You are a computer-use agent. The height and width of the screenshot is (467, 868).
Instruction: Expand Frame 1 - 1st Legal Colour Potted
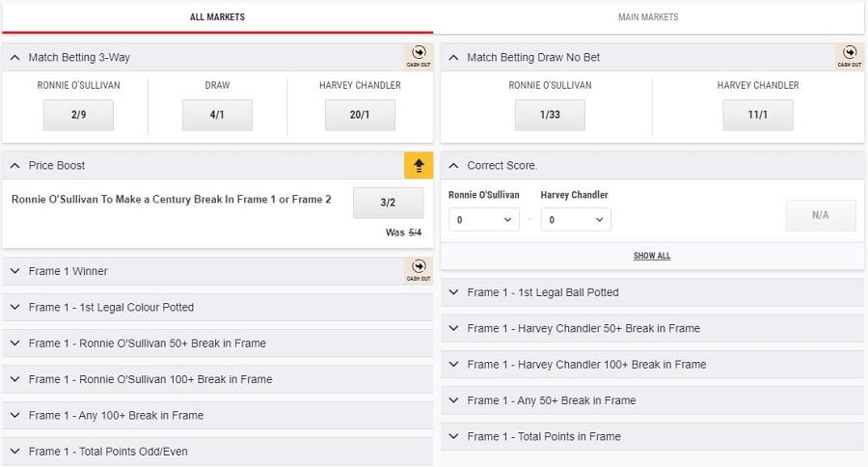(x=218, y=307)
